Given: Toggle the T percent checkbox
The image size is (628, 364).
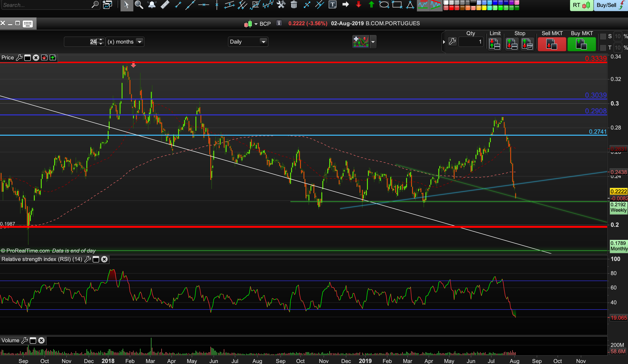Looking at the screenshot, I should [x=603, y=48].
